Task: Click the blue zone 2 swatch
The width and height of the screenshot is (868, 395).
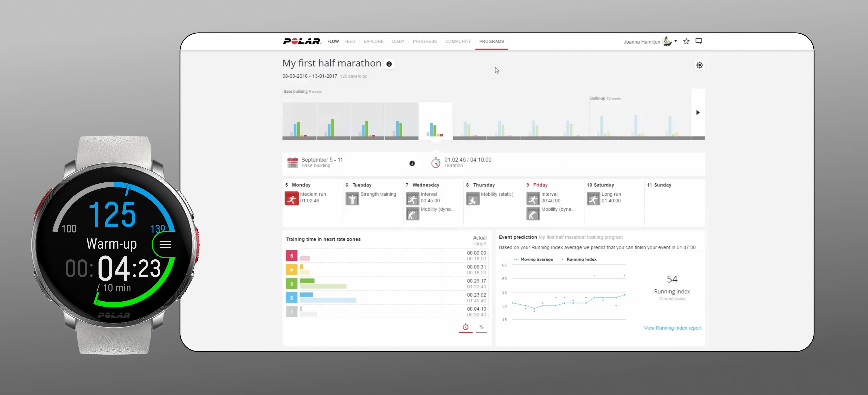Action: point(292,298)
